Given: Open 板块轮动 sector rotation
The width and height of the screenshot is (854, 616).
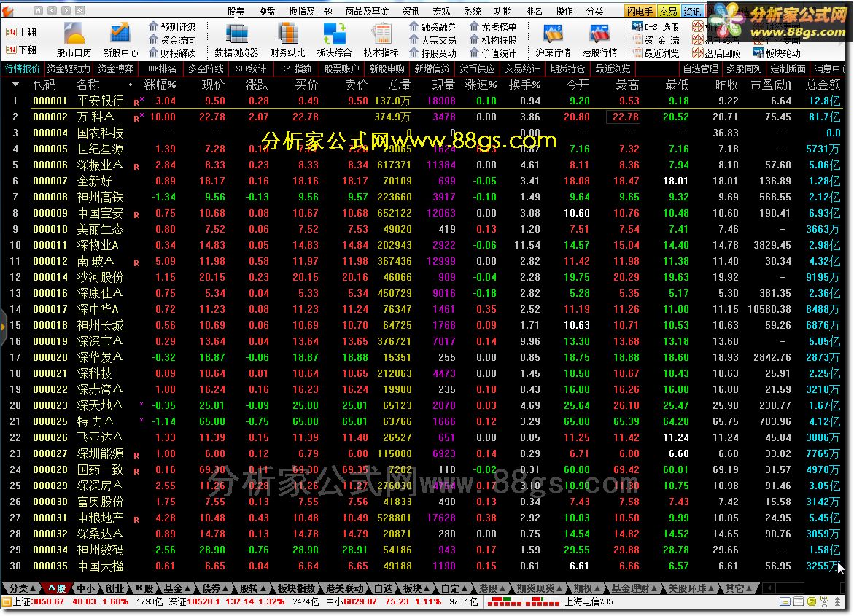Looking at the screenshot, I should coord(777,52).
